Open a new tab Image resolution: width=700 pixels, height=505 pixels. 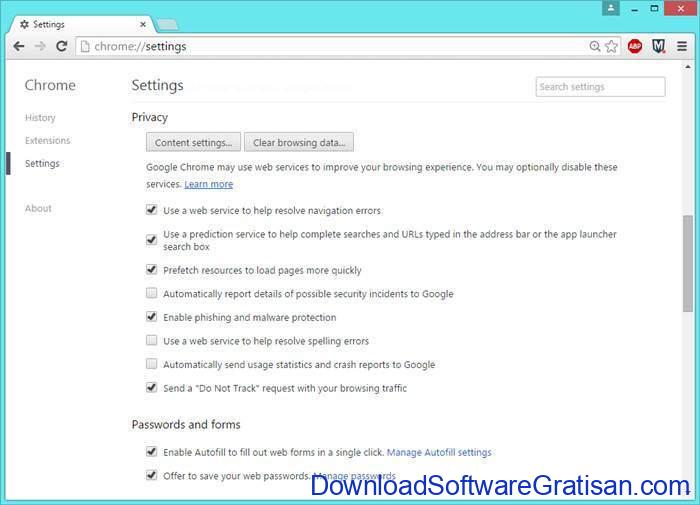[168, 24]
